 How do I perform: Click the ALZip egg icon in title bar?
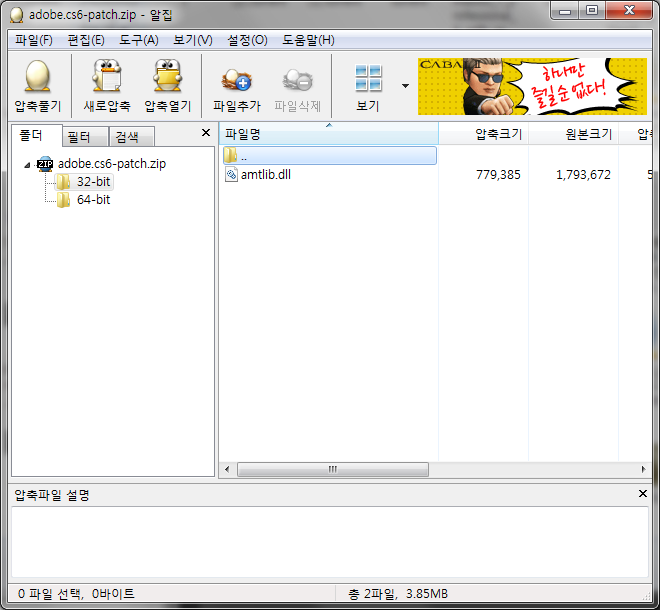point(16,15)
